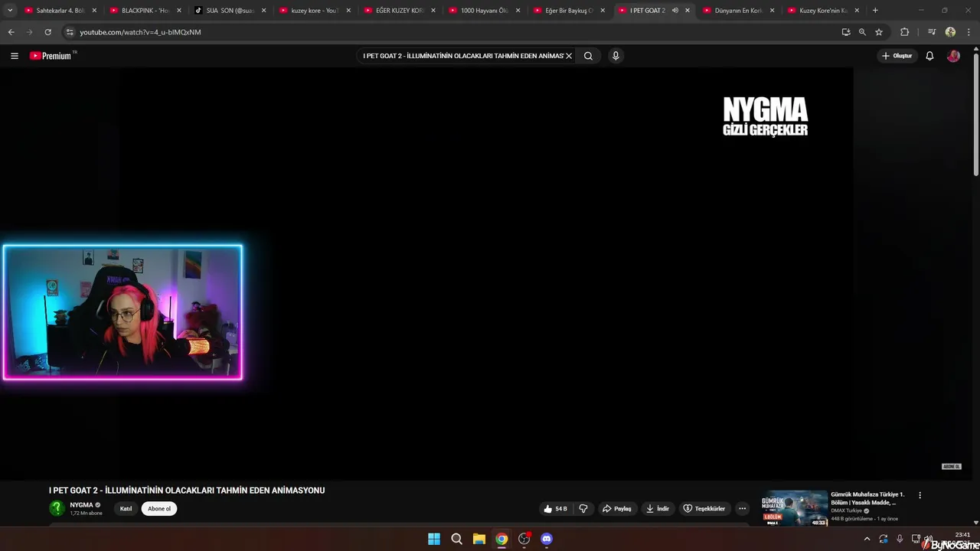Open the NYGMA channel avatar
The image size is (980, 551).
pos(57,508)
